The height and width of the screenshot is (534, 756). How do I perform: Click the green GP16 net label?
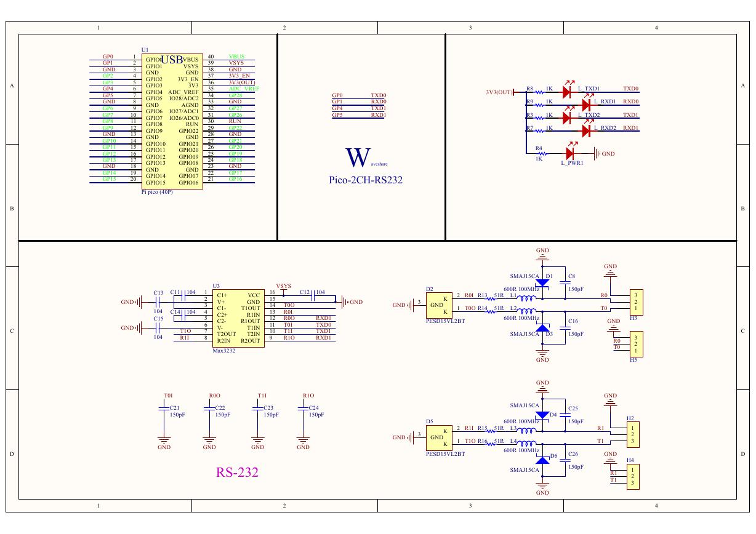[235, 180]
